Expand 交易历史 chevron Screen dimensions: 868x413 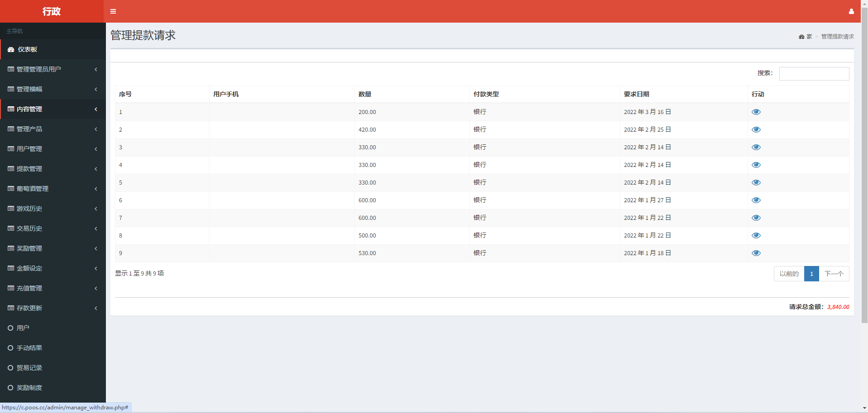pos(96,228)
